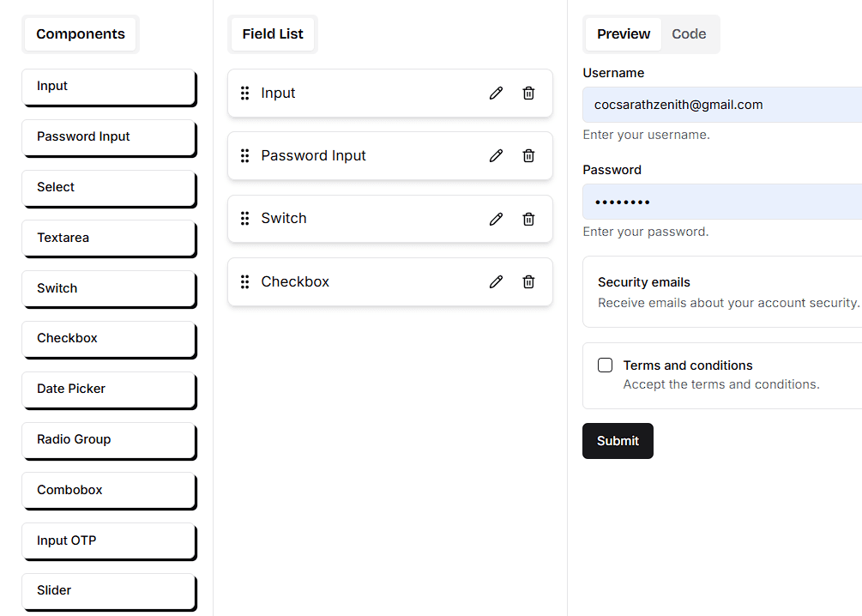The width and height of the screenshot is (862, 616).
Task: Check the Terms and conditions checkbox
Action: pyautogui.click(x=606, y=365)
